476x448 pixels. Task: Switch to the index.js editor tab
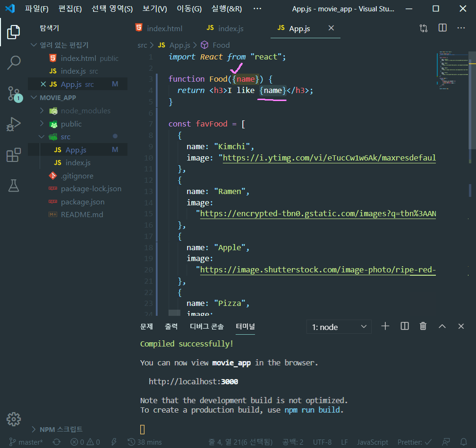[x=225, y=28]
